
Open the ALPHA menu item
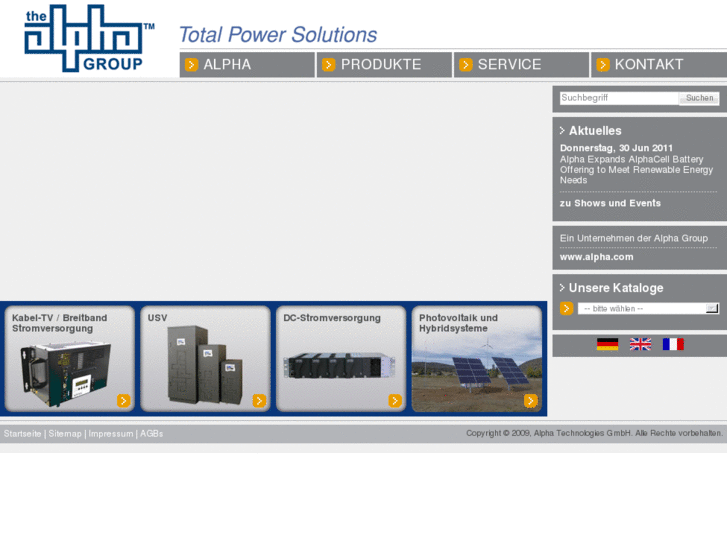click(x=247, y=64)
